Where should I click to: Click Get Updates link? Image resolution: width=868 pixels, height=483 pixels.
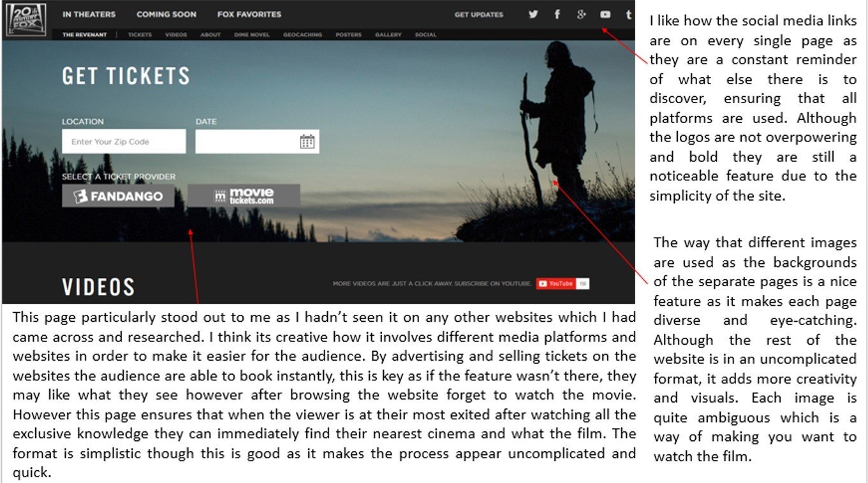(x=479, y=15)
